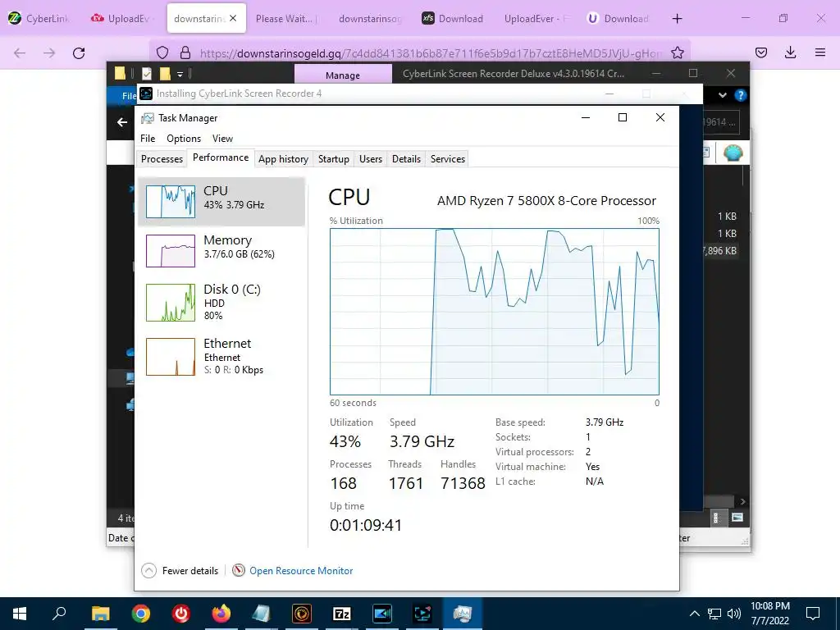The width and height of the screenshot is (840, 630).
Task: Click the CPU % Utilization graph
Action: tap(495, 312)
